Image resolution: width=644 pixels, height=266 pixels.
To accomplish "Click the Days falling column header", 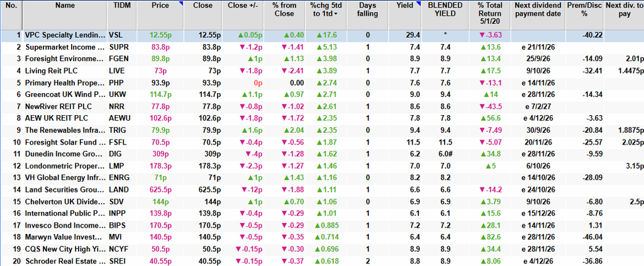I will pyautogui.click(x=367, y=9).
